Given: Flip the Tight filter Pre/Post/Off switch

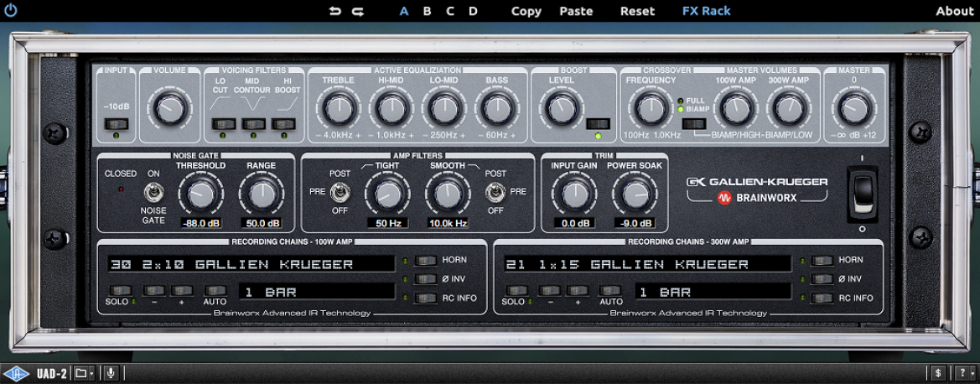Looking at the screenshot, I should point(340,191).
